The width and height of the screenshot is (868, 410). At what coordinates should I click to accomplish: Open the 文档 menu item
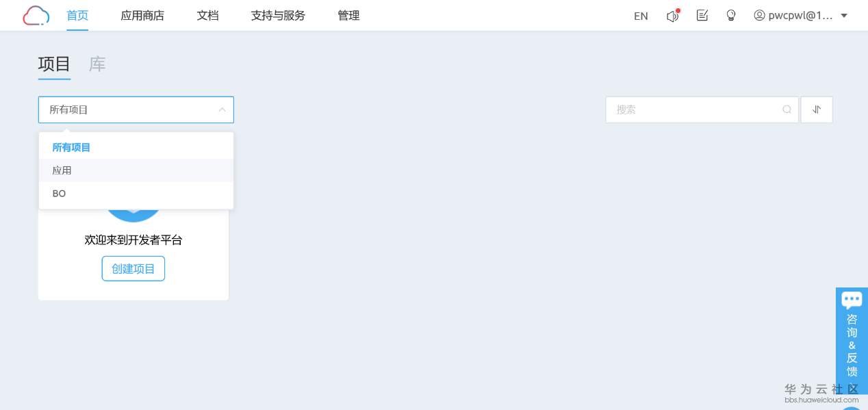pos(207,15)
